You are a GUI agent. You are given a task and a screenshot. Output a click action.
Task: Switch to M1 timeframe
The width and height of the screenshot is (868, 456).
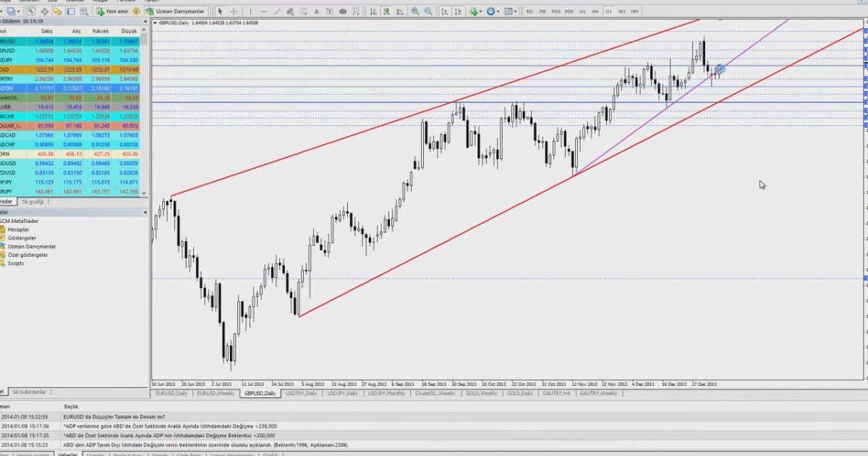(530, 12)
